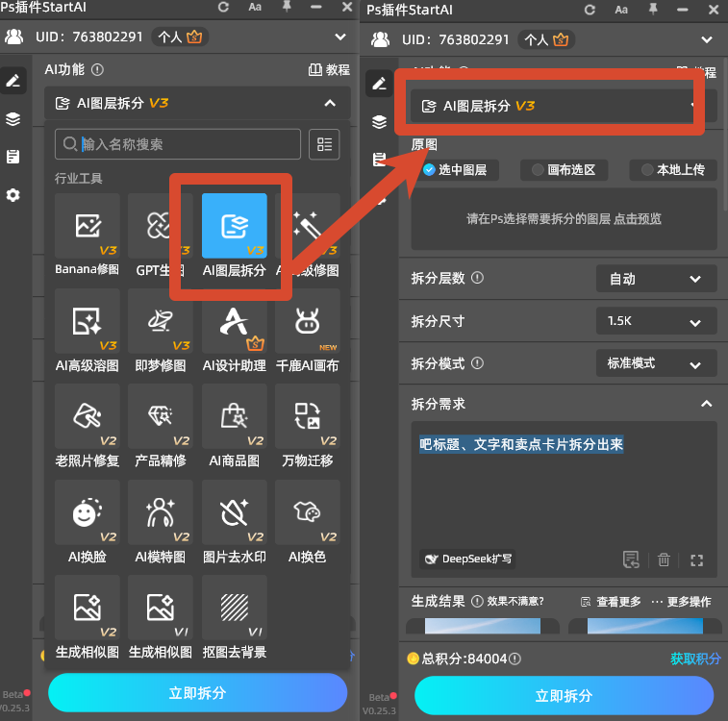728x721 pixels.
Task: Click Aa font size icon in right panel
Action: pos(621,10)
